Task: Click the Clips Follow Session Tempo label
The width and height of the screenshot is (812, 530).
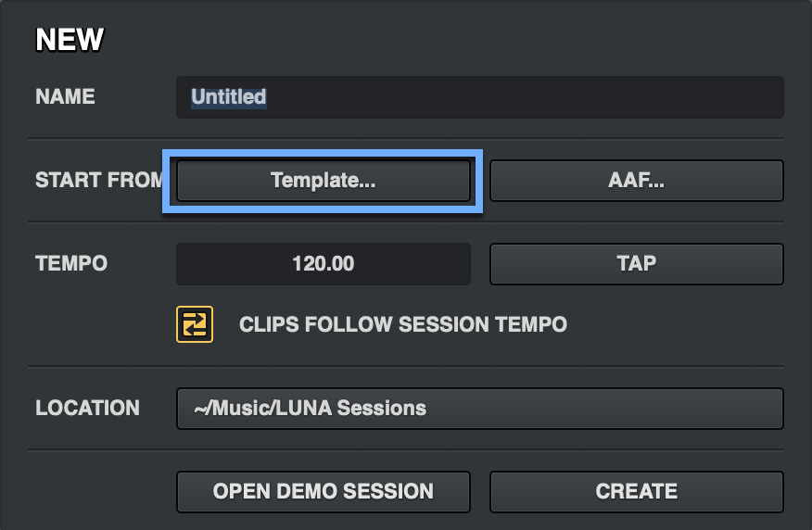Action: tap(402, 324)
